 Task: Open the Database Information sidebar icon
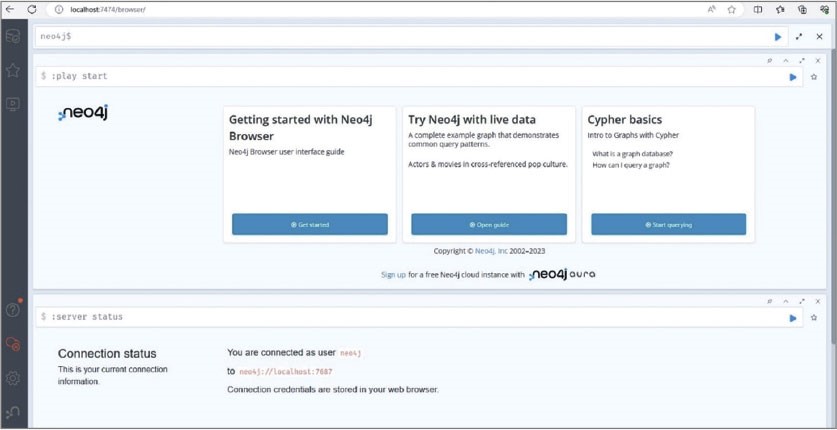click(x=13, y=37)
